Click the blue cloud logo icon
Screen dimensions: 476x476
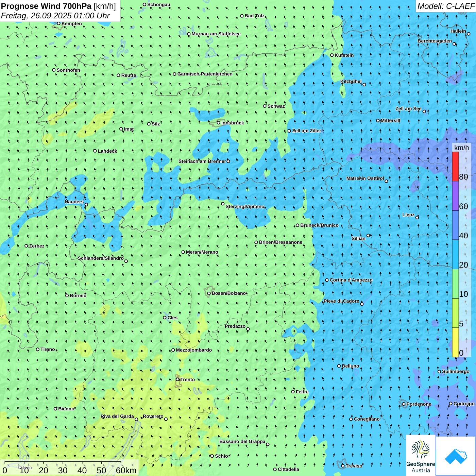click(x=456, y=456)
